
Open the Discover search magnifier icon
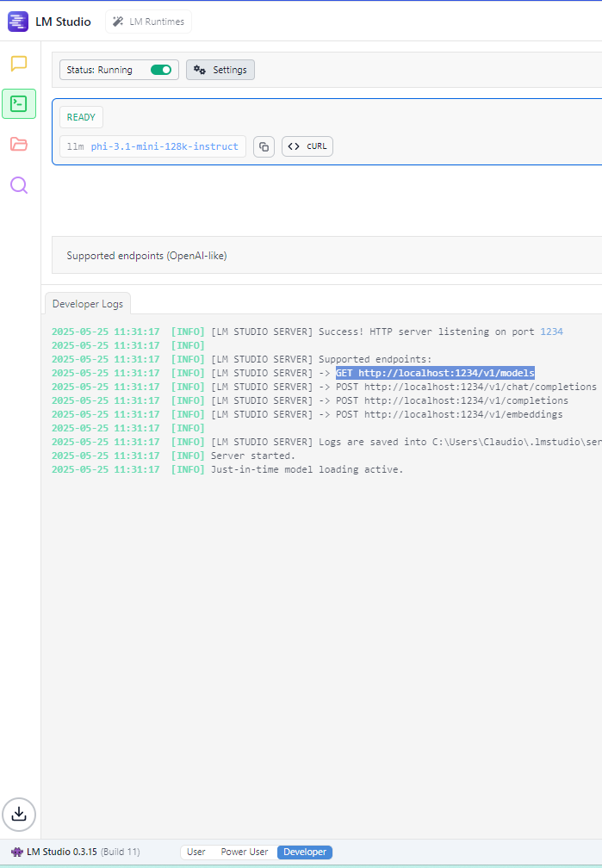(19, 185)
